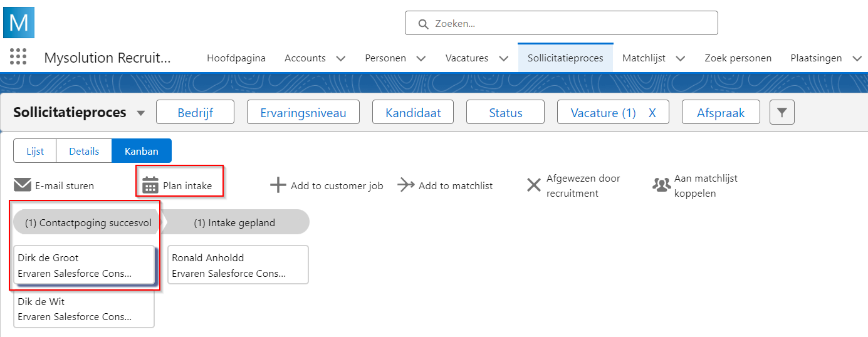The height and width of the screenshot is (337, 868).
Task: Go to the Zoek personen tab
Action: coord(738,58)
